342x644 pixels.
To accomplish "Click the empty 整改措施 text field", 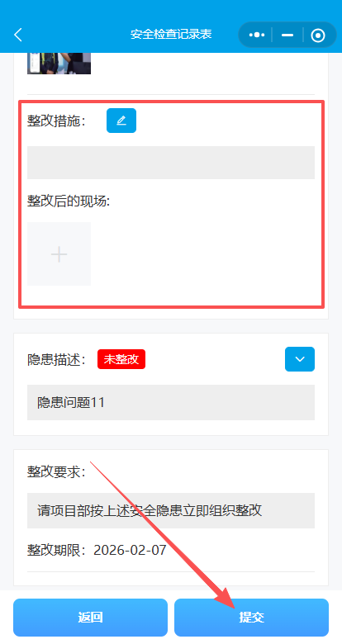I will point(171,162).
